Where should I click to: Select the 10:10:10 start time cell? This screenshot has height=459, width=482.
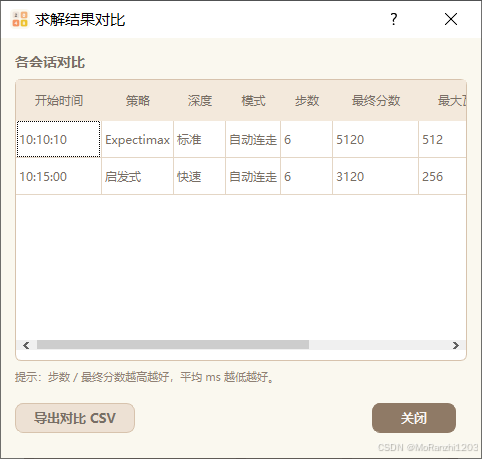coord(59,139)
